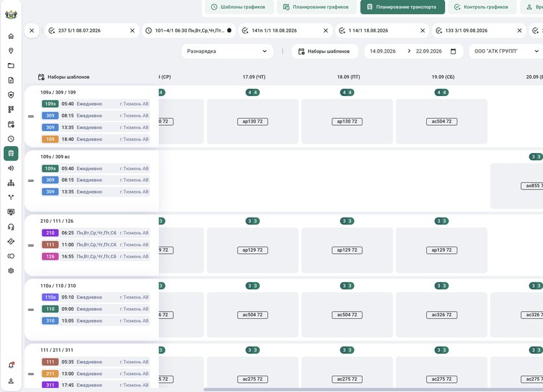
Task: Open the 101~4/1 06:30 unsaved tab
Action: point(189,31)
